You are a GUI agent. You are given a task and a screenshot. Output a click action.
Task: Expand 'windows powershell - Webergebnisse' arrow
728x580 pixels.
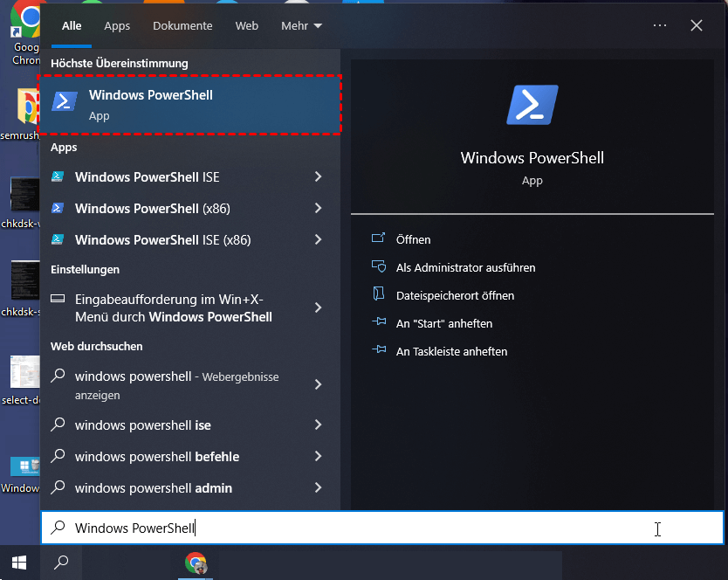point(318,384)
